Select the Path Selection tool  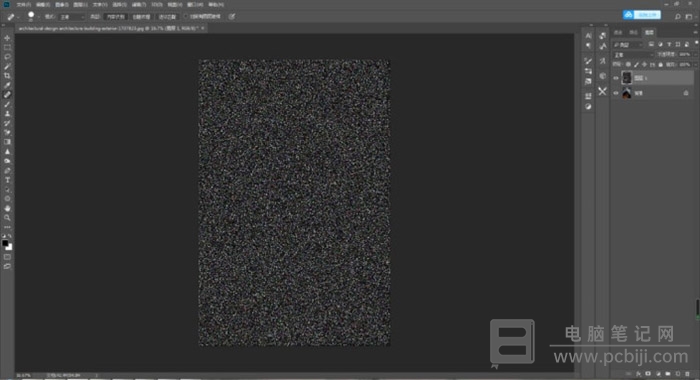coord(7,189)
